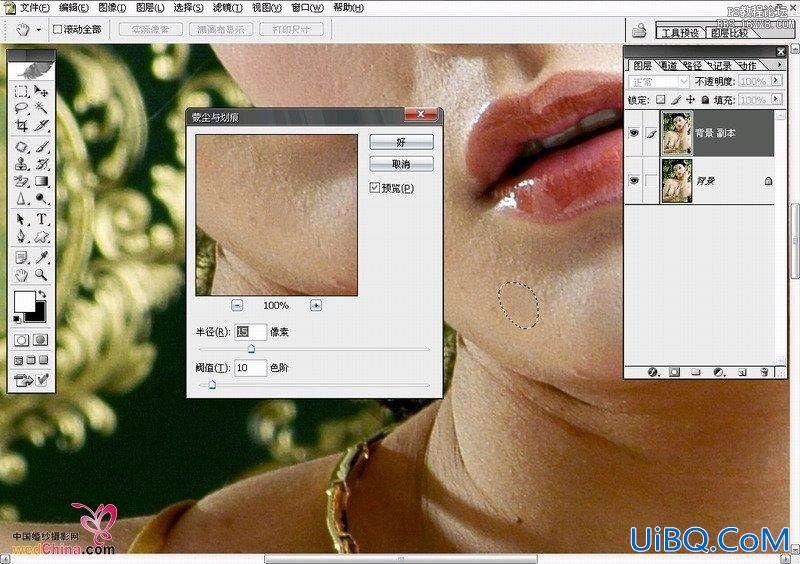
Task: Create a new layer
Action: pos(742,372)
